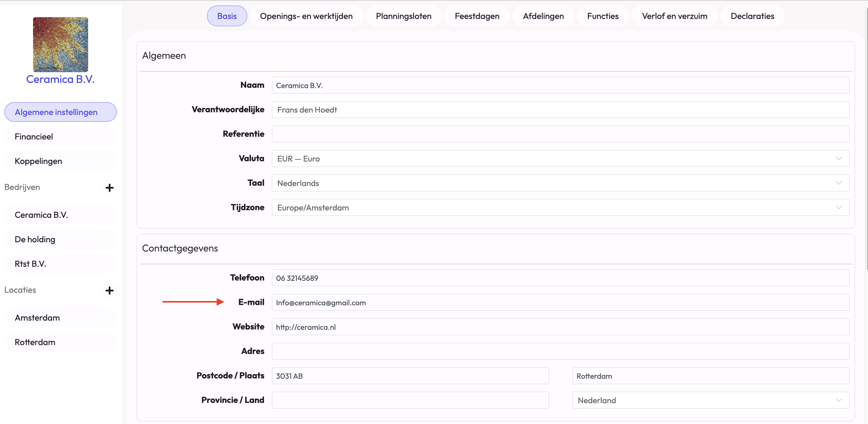Screen dimensions: 868x424
Task: Focus the Referentie text field
Action: click(560, 134)
